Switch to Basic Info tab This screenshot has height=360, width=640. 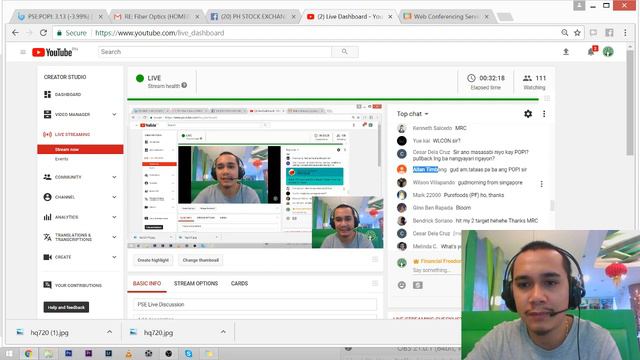[x=147, y=283]
